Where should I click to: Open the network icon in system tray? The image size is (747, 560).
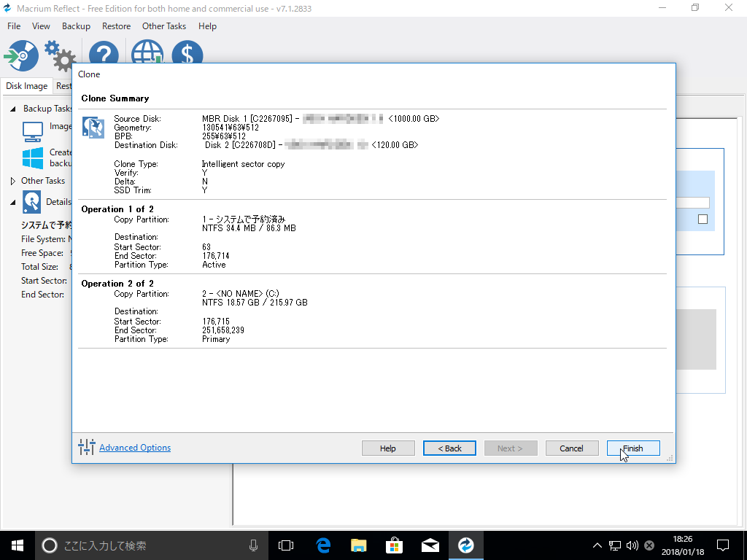(x=615, y=545)
